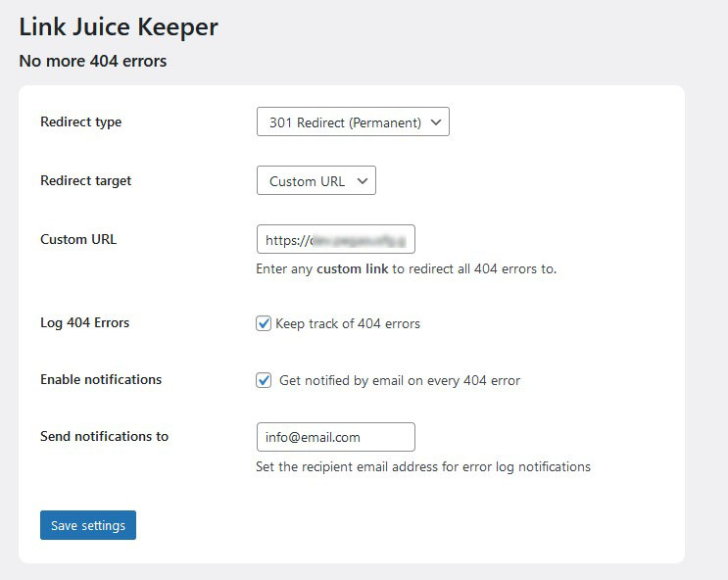Click the Redirect type label

pos(80,121)
